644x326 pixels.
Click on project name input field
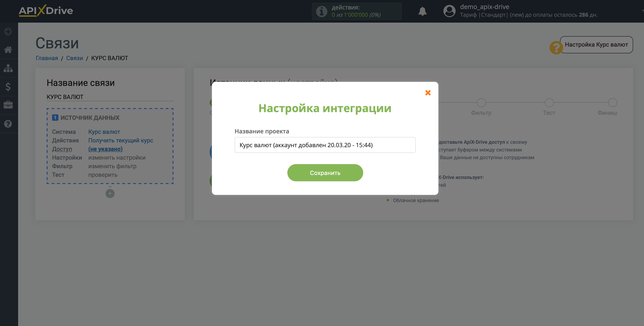[325, 145]
